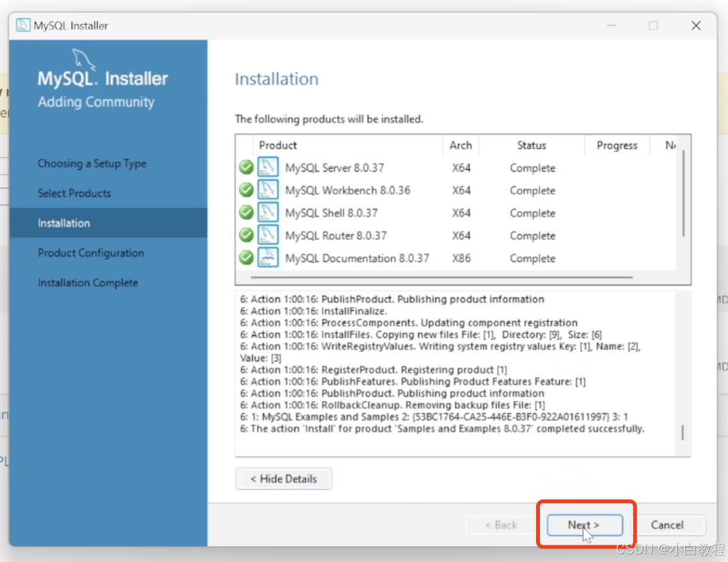The height and width of the screenshot is (562, 728).
Task: Select the MySQL Documentation 8.0.37 row name
Action: (357, 258)
